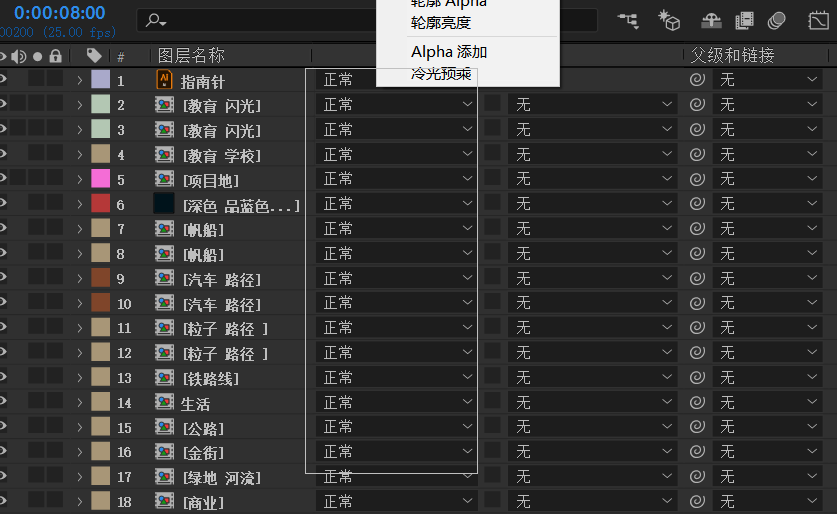Select 轮廓亮度 in the blend mode menu
The image size is (837, 514).
tap(441, 22)
